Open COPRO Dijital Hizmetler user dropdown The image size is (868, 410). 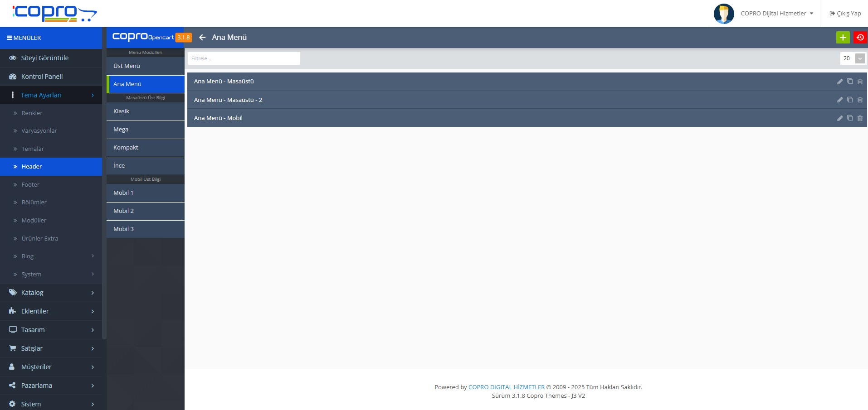click(x=776, y=14)
